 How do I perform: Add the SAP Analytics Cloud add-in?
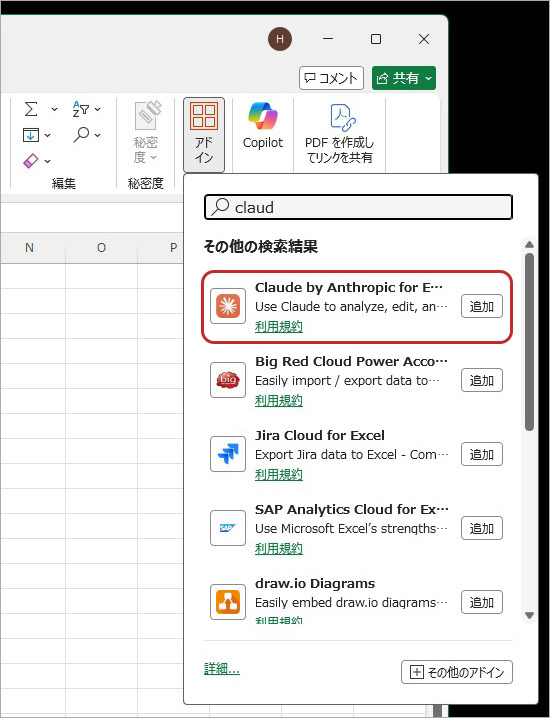pos(482,529)
